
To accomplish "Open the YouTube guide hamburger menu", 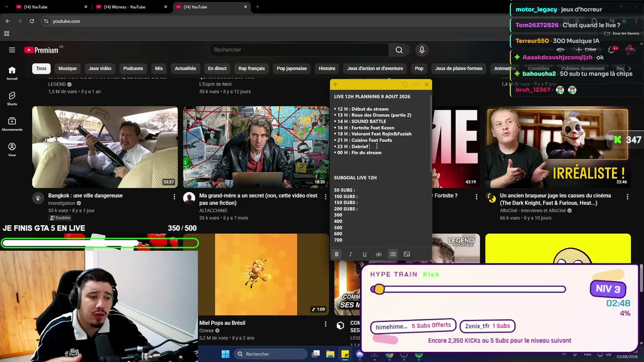I will (12, 50).
